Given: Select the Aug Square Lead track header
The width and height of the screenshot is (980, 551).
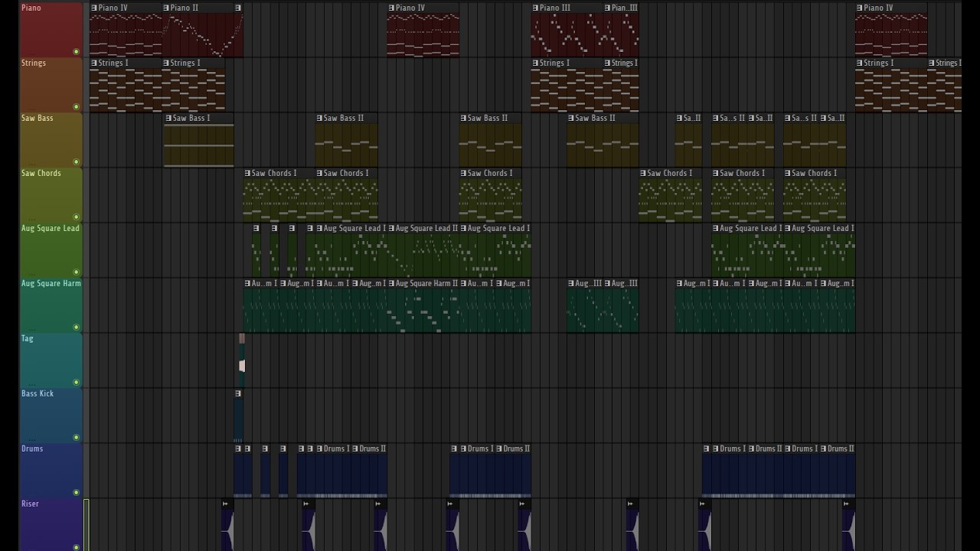Looking at the screenshot, I should coord(51,250).
